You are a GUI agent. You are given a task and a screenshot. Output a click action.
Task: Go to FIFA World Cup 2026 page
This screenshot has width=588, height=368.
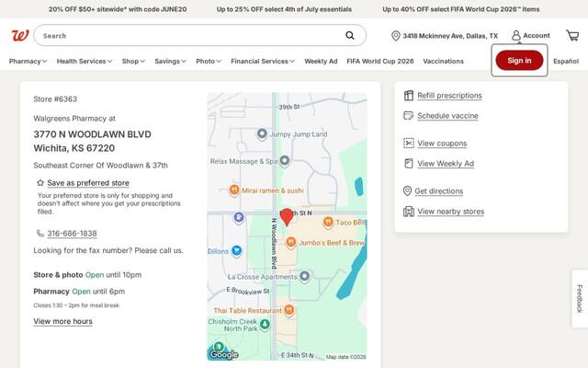[380, 62]
